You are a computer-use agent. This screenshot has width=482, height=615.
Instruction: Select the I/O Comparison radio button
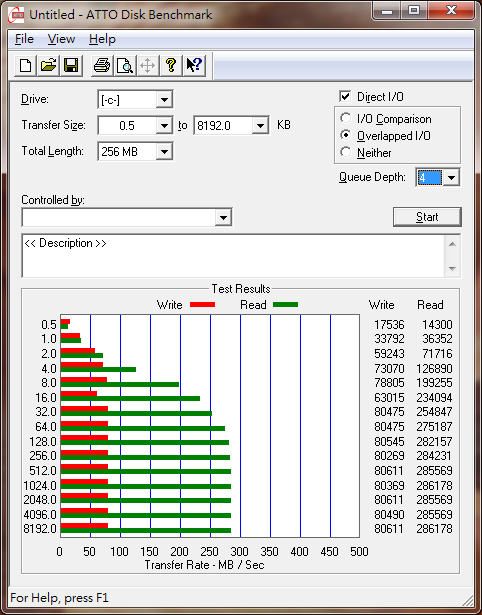(346, 118)
